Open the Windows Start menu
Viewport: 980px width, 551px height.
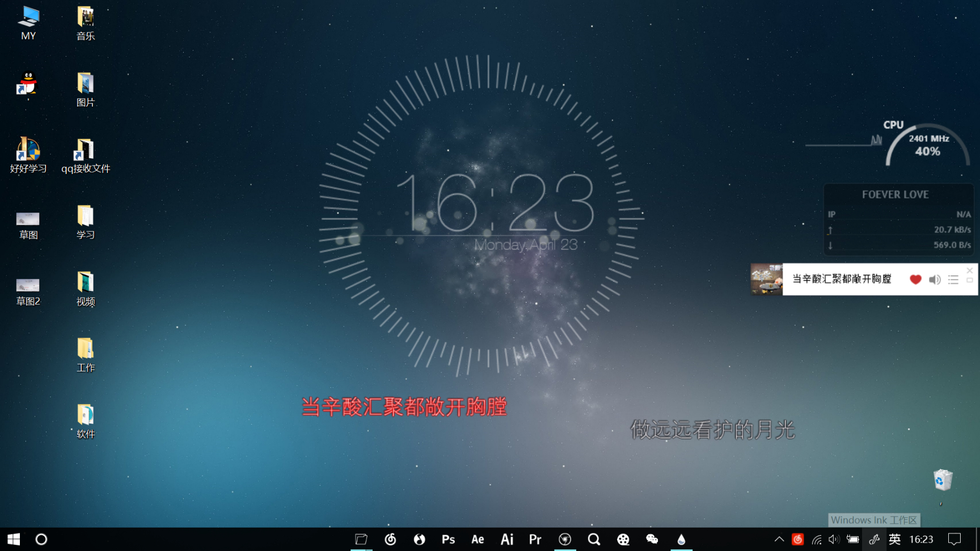click(x=14, y=539)
